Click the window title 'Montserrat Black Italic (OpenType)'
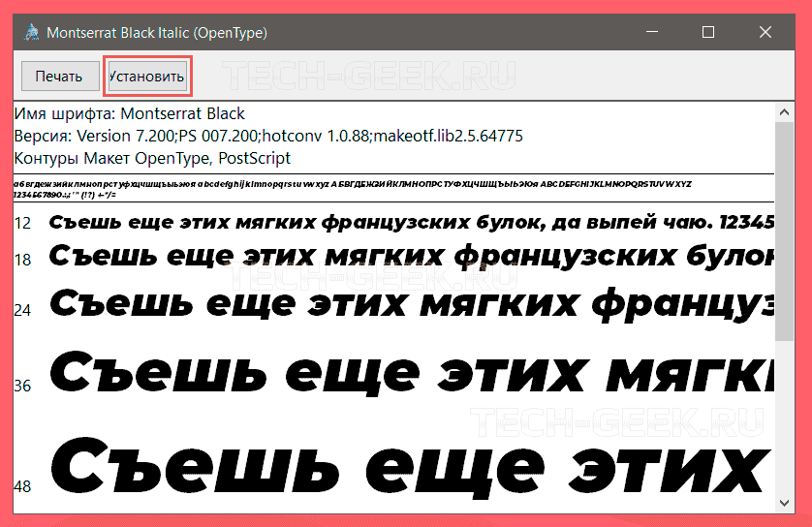 point(157,33)
